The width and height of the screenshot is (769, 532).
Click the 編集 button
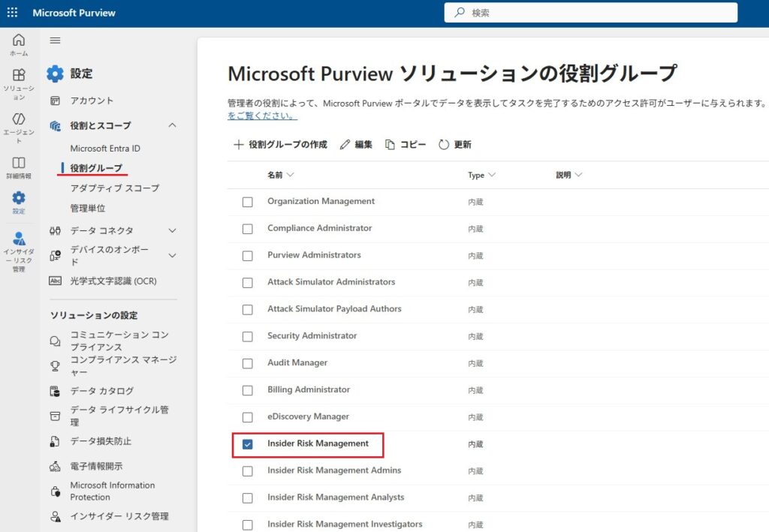356,145
